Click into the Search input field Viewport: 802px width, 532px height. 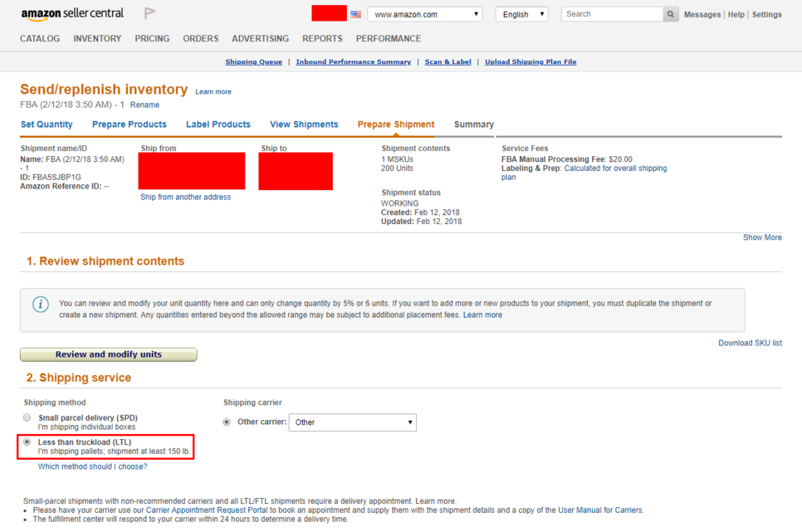point(612,14)
